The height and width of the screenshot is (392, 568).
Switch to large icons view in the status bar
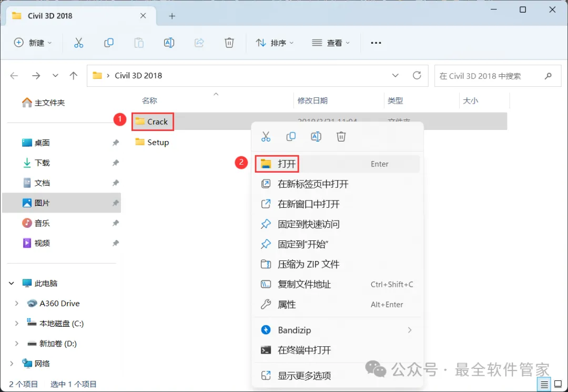(558, 384)
